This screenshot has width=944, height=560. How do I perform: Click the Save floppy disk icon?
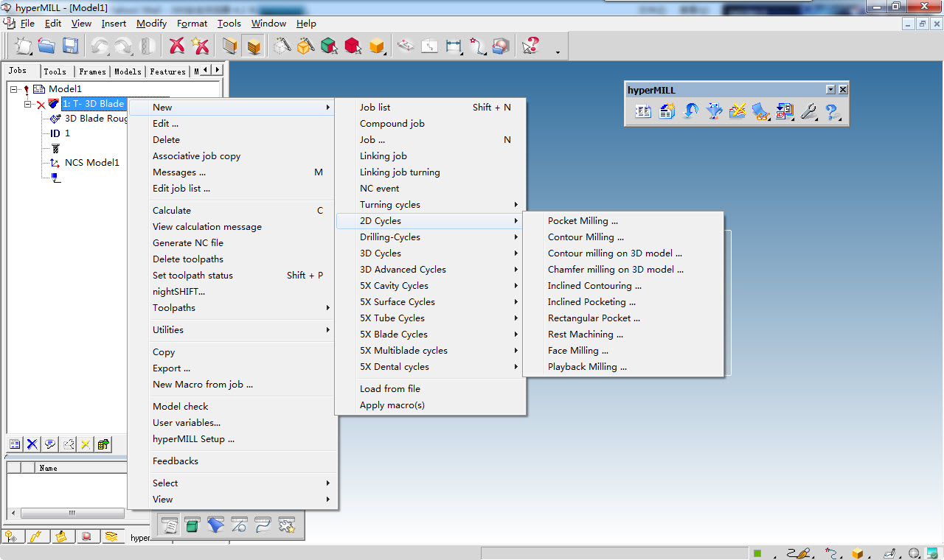click(x=70, y=46)
